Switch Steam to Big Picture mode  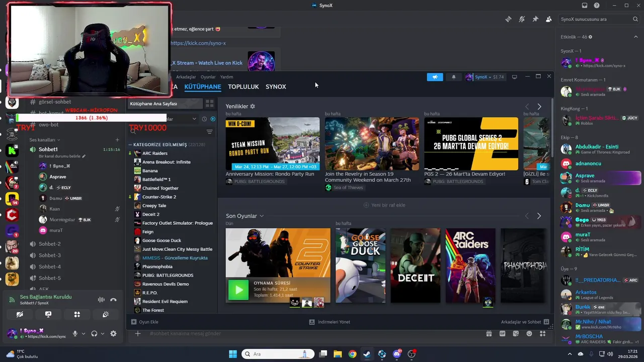pos(514,77)
